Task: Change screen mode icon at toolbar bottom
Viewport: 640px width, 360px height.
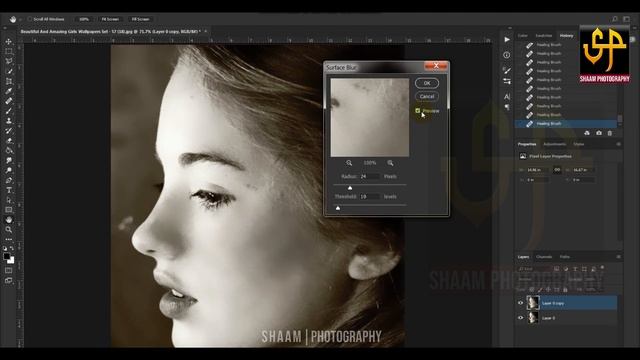Action: point(9,280)
